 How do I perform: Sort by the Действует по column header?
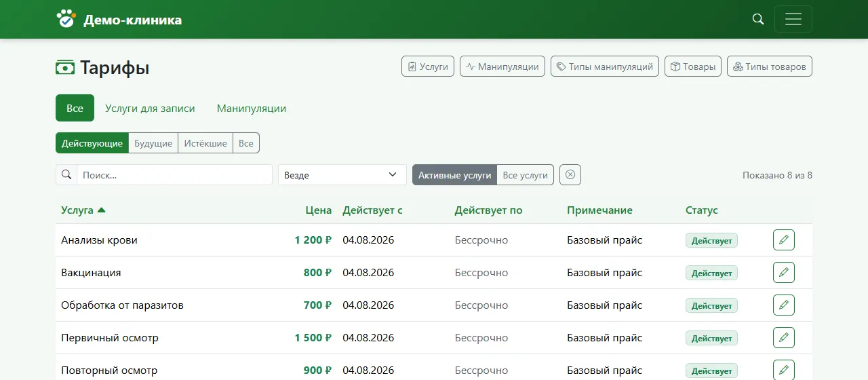(488, 210)
